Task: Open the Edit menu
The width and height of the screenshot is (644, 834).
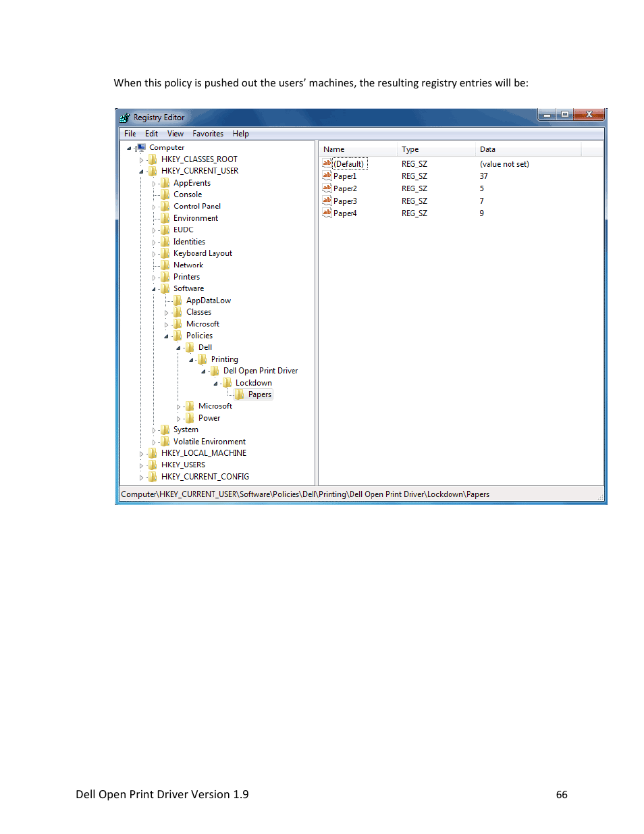Action: (x=151, y=134)
